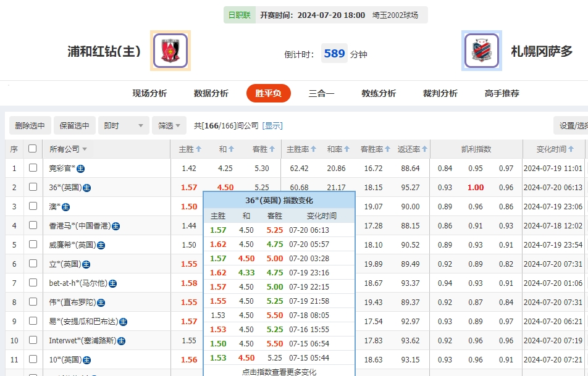Click the 浦和红钻 team crest logo
This screenshot has width=588, height=376.
point(170,49)
